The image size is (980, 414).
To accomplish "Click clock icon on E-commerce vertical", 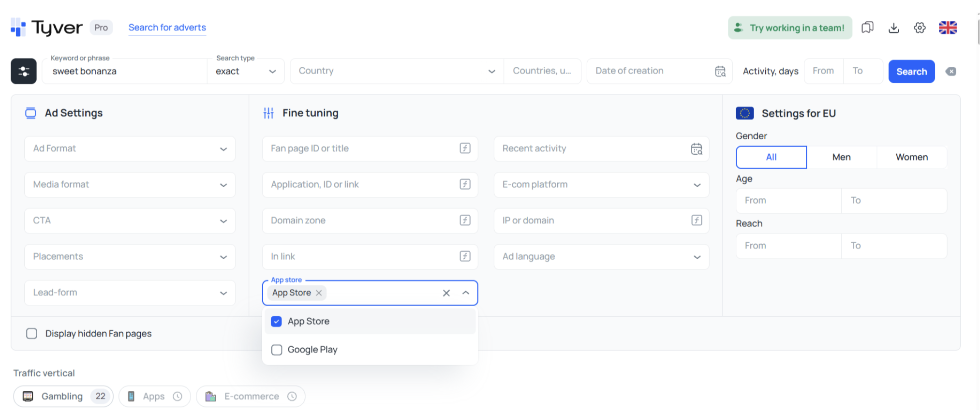I will pyautogui.click(x=292, y=397).
